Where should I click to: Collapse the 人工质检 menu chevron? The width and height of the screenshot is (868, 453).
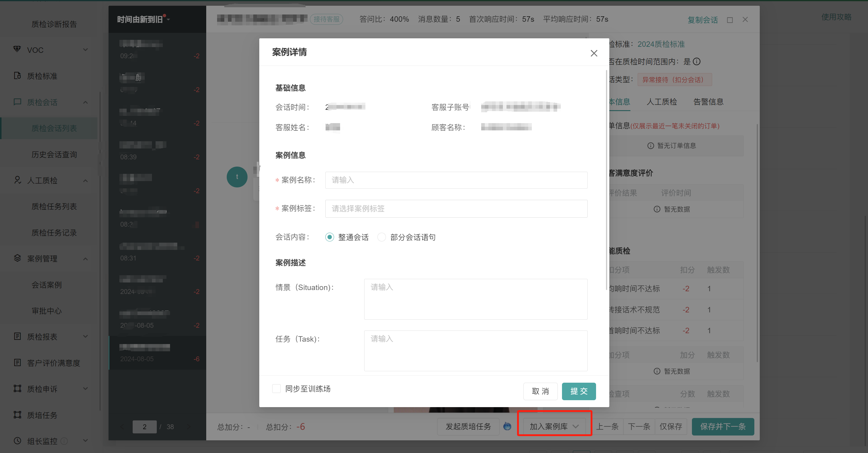pyautogui.click(x=85, y=180)
